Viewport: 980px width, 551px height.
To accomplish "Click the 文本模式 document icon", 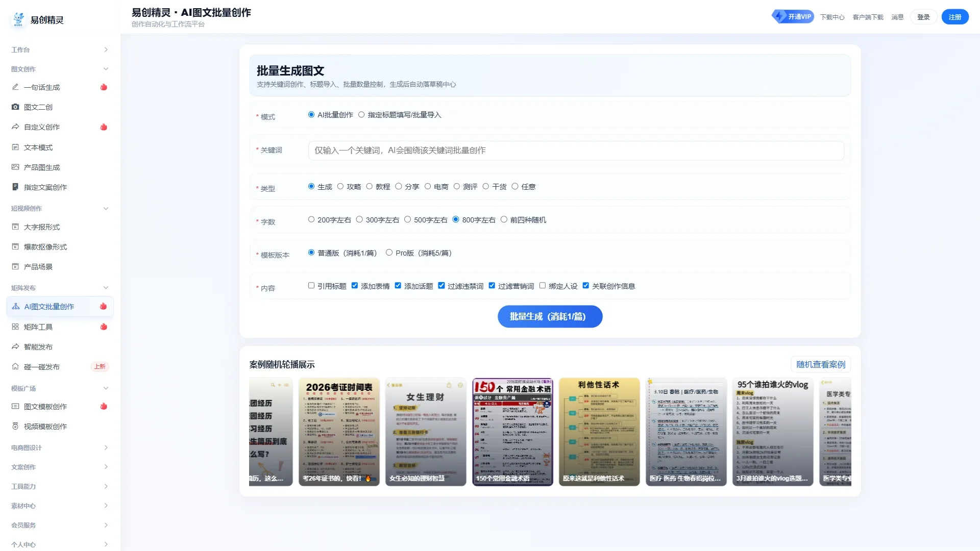I will coord(15,147).
